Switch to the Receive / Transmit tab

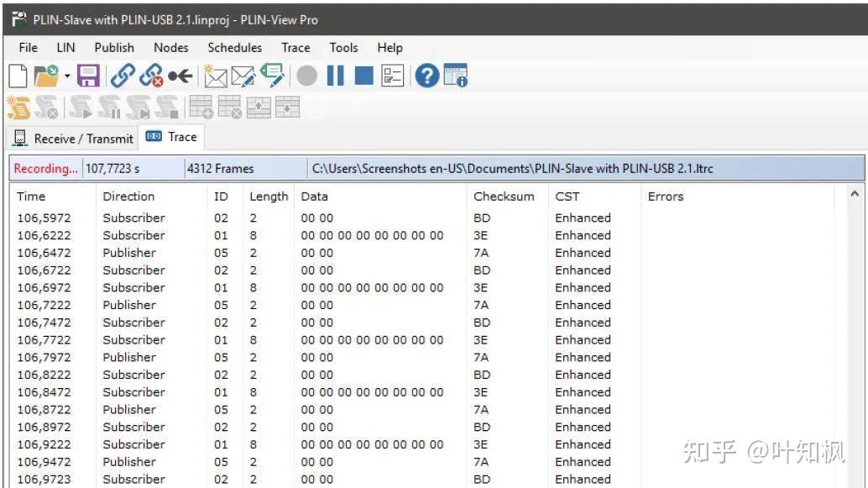[x=72, y=139]
